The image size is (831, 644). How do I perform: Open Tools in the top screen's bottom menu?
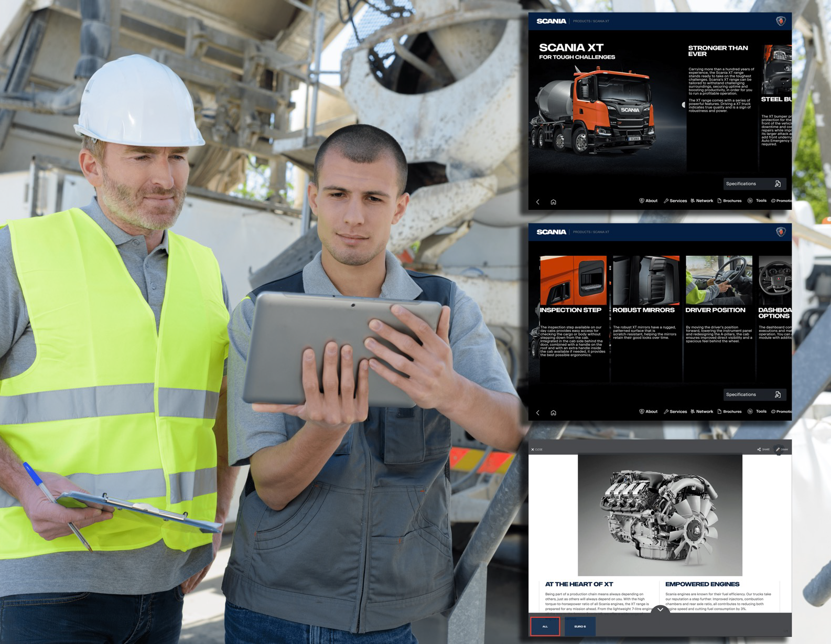[757, 201]
